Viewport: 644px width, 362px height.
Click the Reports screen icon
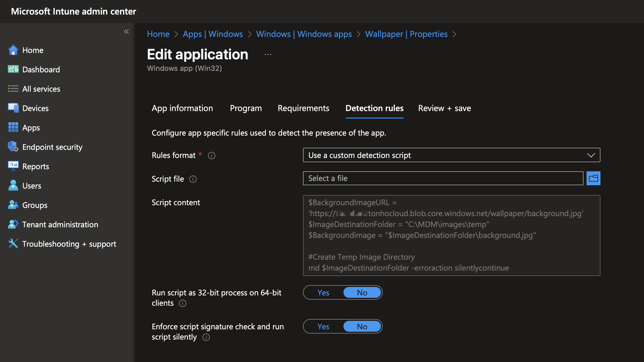point(13,166)
